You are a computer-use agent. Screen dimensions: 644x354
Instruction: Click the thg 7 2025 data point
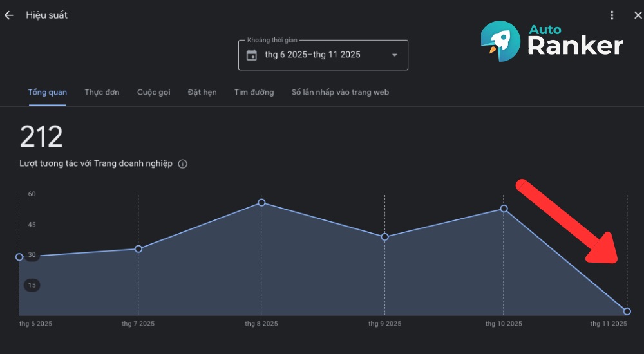138,249
